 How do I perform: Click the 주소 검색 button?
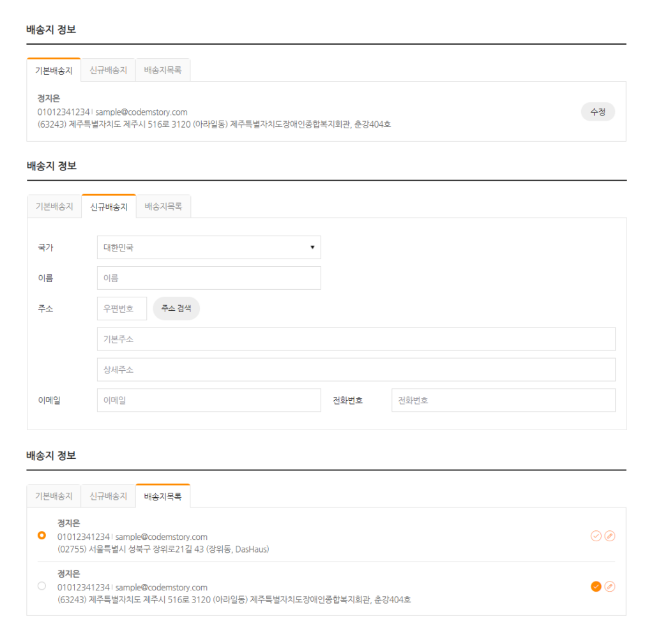(176, 308)
